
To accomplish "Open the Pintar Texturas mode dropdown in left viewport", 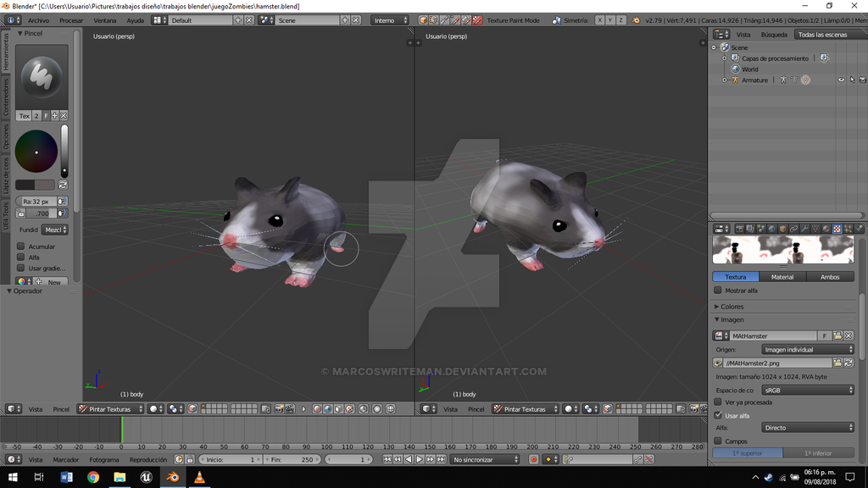I will tap(110, 409).
